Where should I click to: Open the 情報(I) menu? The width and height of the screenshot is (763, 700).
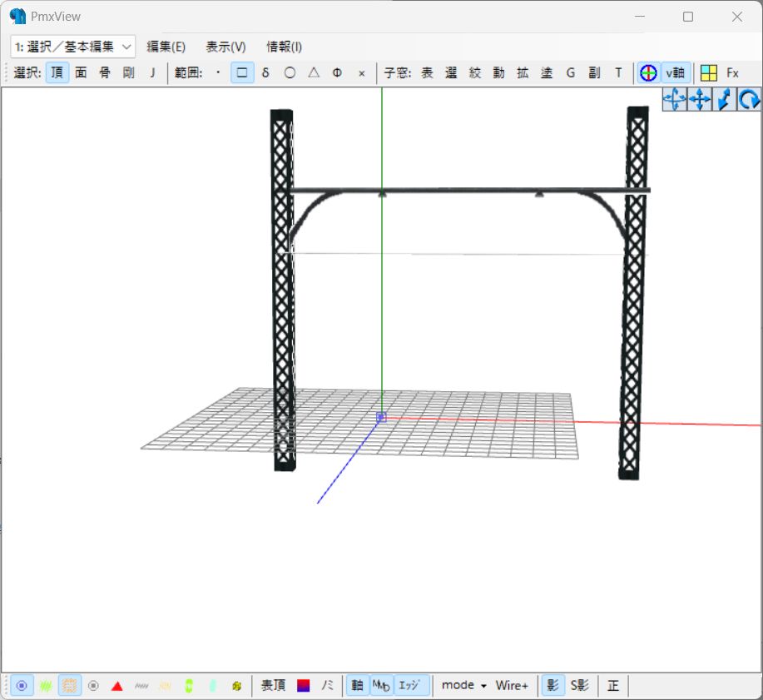[x=285, y=47]
